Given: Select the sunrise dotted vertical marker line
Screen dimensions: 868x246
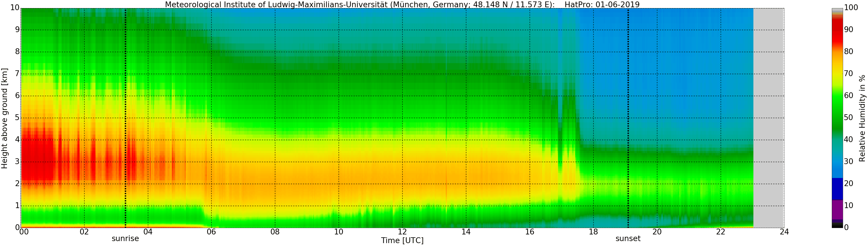Looking at the screenshot, I should pos(125,118).
